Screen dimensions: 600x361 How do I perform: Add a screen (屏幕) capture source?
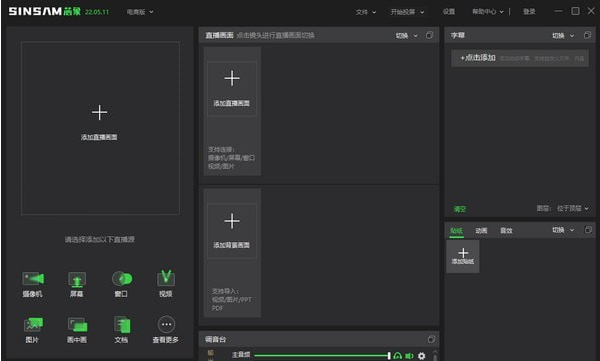tap(77, 284)
